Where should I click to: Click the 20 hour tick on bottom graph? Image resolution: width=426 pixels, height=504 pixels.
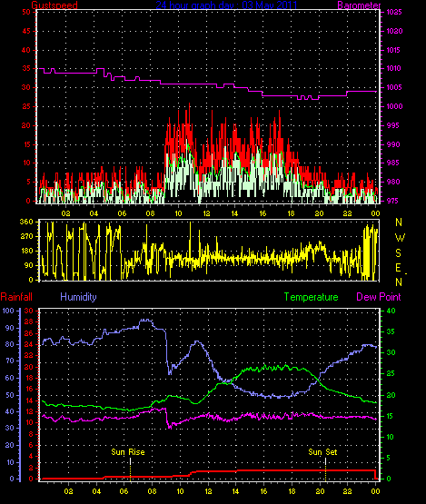tap(320, 490)
